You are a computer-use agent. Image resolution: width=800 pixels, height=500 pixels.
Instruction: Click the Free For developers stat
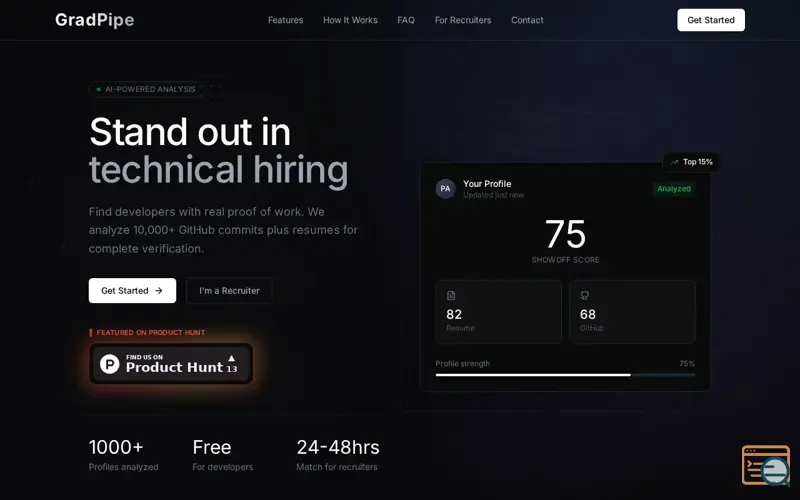[x=222, y=455]
